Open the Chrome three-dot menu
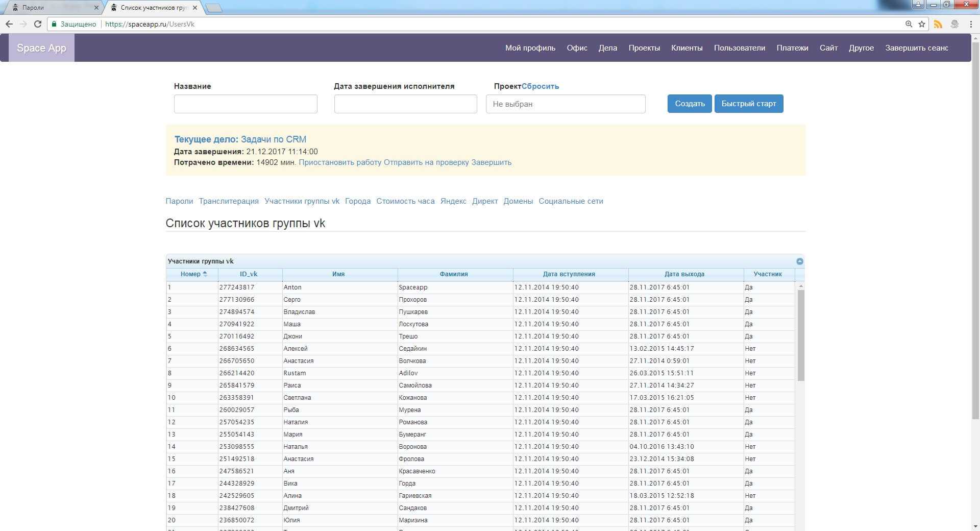Image resolution: width=980 pixels, height=531 pixels. tap(970, 24)
